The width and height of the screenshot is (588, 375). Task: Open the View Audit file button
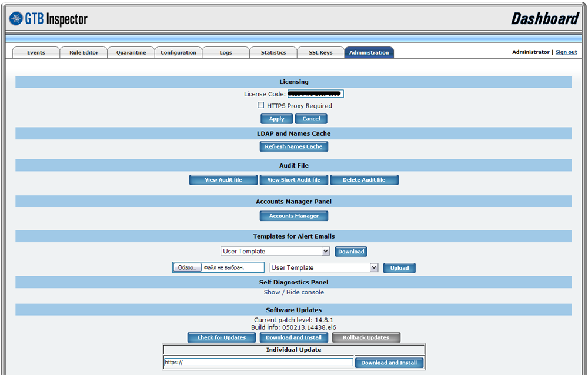[223, 180]
